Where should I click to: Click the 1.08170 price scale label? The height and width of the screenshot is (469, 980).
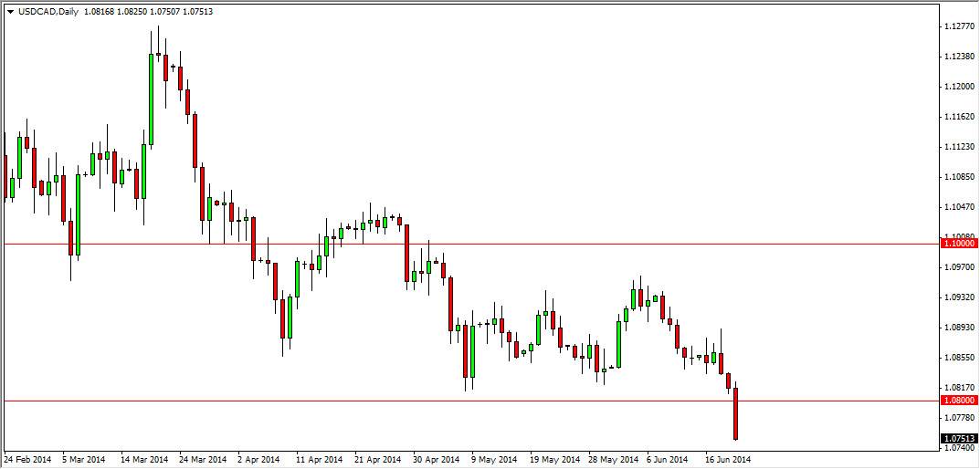click(961, 387)
